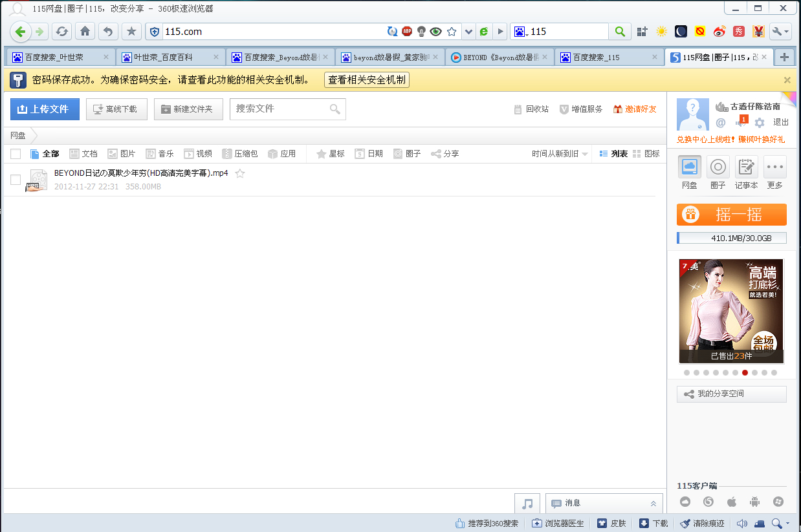This screenshot has height=532, width=801.
Task: Show 星标 starred files
Action: coord(330,154)
